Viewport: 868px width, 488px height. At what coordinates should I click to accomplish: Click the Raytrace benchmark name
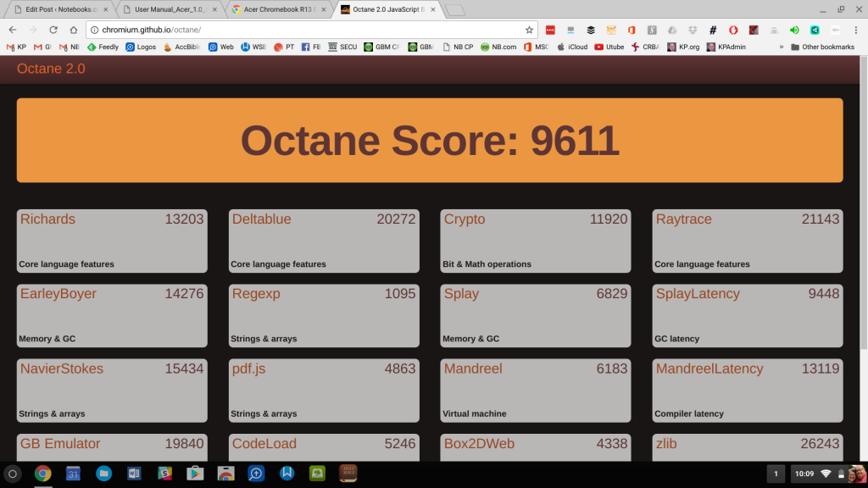tap(684, 219)
